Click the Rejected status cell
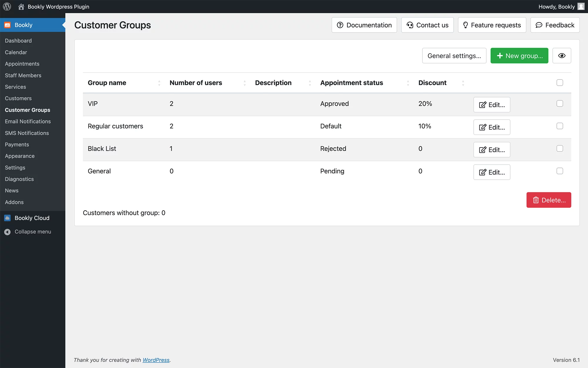This screenshot has width=588, height=368. [333, 149]
